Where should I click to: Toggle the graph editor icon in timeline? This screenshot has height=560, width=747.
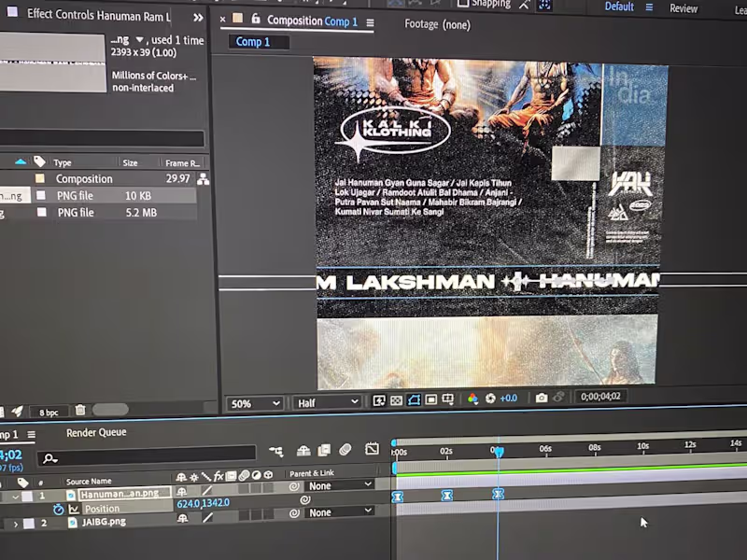pyautogui.click(x=372, y=449)
